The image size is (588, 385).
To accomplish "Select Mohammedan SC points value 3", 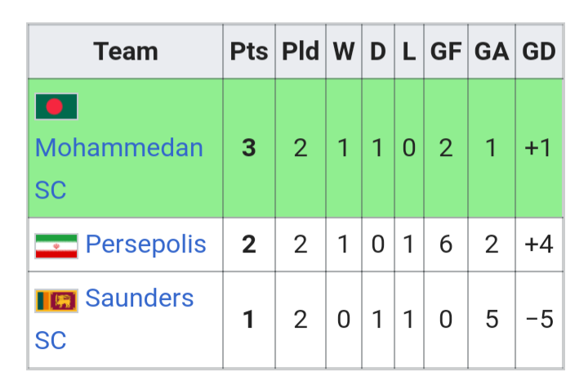I will click(249, 148).
